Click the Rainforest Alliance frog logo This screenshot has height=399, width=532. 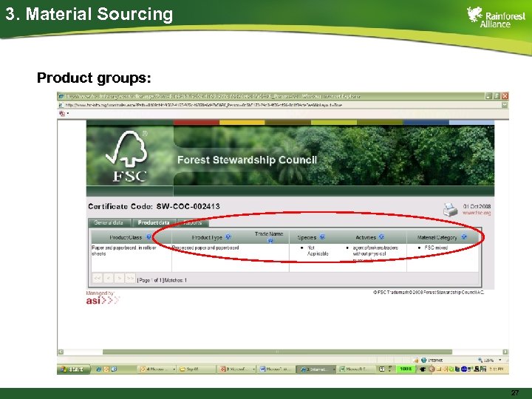tap(474, 14)
